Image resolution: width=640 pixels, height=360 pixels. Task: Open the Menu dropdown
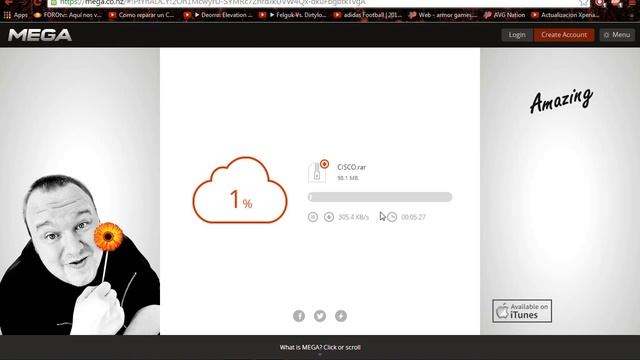[x=617, y=35]
